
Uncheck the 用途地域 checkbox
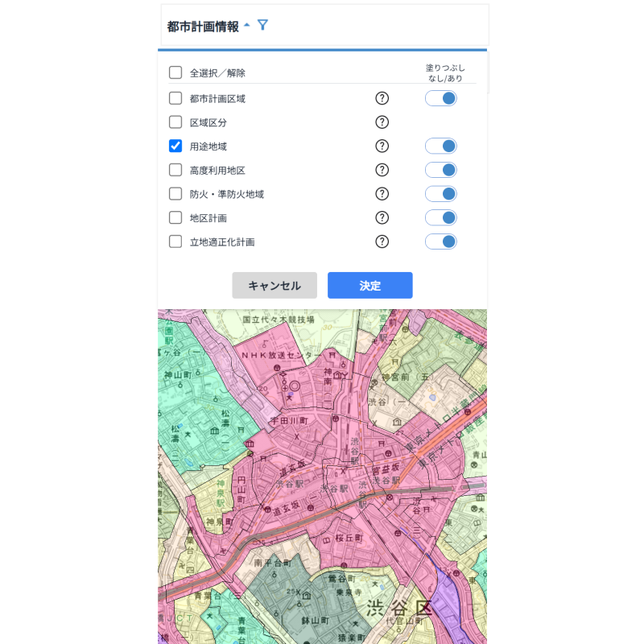click(175, 146)
